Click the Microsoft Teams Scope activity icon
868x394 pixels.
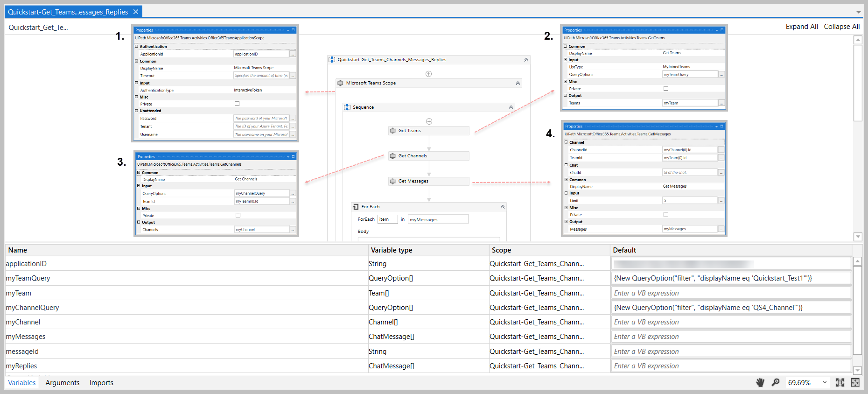pyautogui.click(x=341, y=83)
